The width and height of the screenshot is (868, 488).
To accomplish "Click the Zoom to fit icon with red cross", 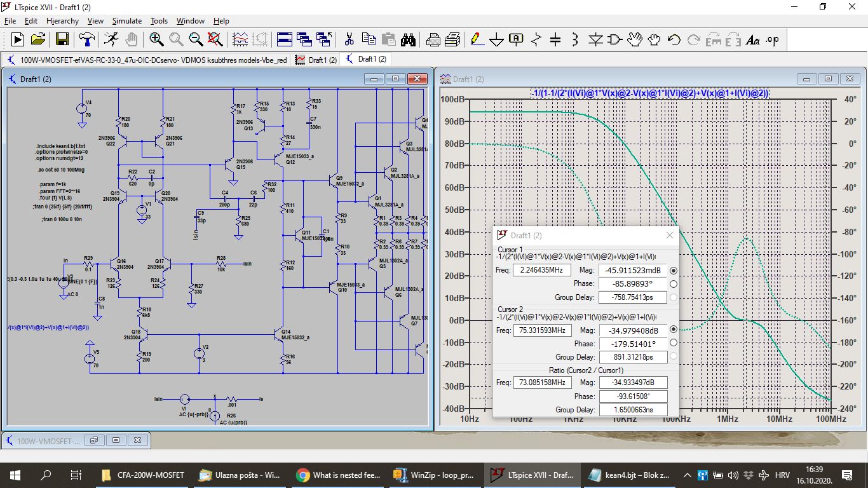I will point(215,39).
